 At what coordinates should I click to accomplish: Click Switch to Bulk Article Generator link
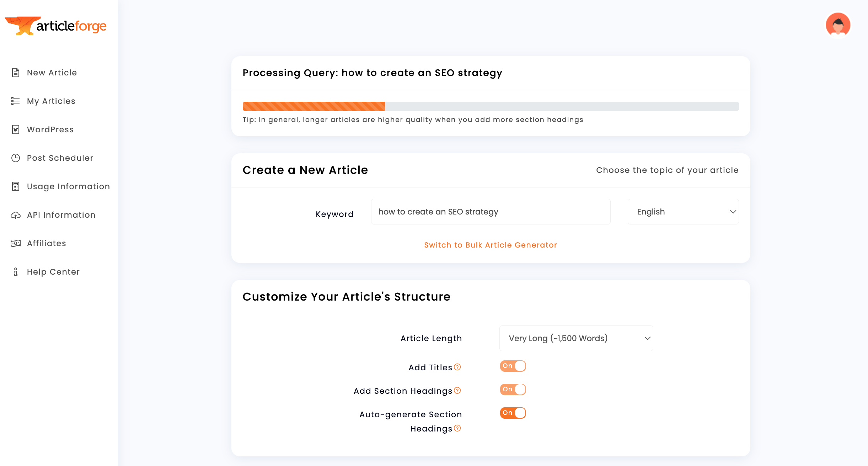coord(491,245)
